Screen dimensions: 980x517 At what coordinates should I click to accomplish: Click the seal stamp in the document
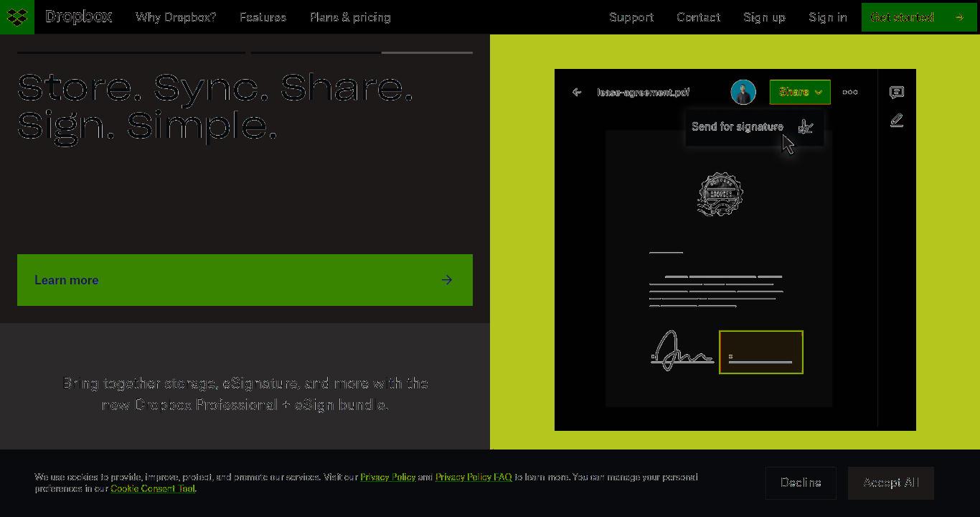(x=720, y=194)
